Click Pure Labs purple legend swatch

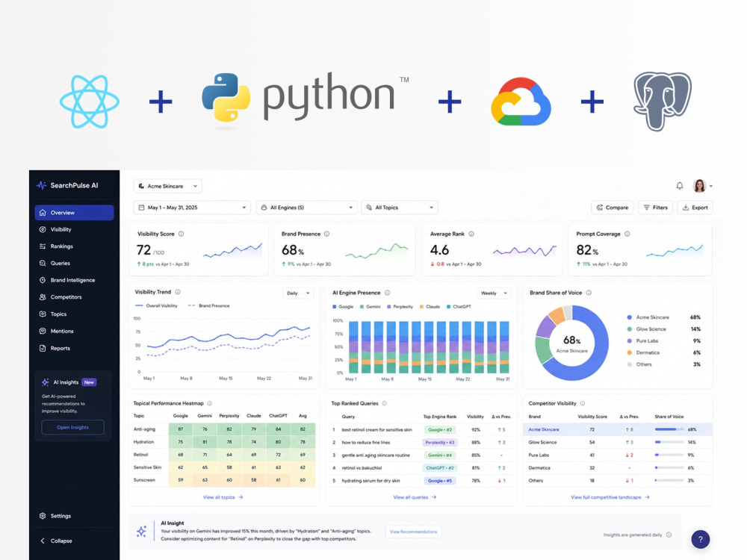coord(629,341)
